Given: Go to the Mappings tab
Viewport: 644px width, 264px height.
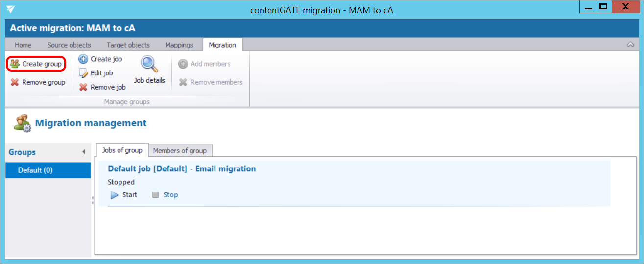Looking at the screenshot, I should coord(179,45).
